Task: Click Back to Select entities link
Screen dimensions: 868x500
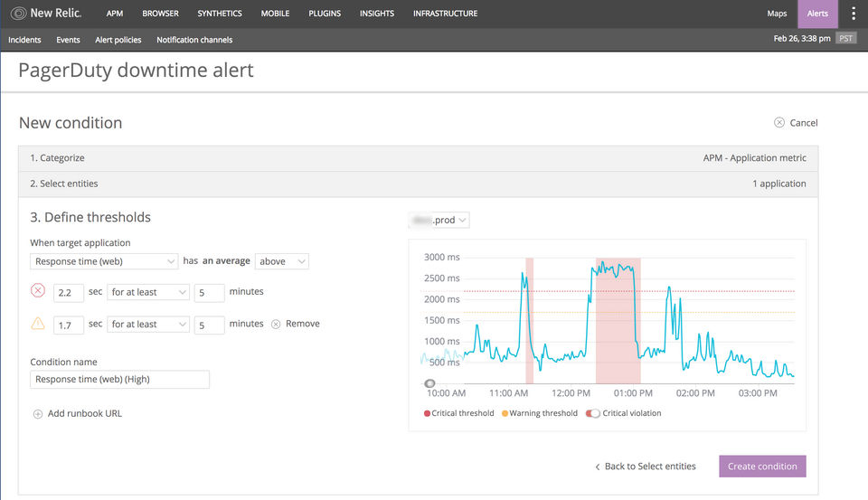Action: [646, 467]
